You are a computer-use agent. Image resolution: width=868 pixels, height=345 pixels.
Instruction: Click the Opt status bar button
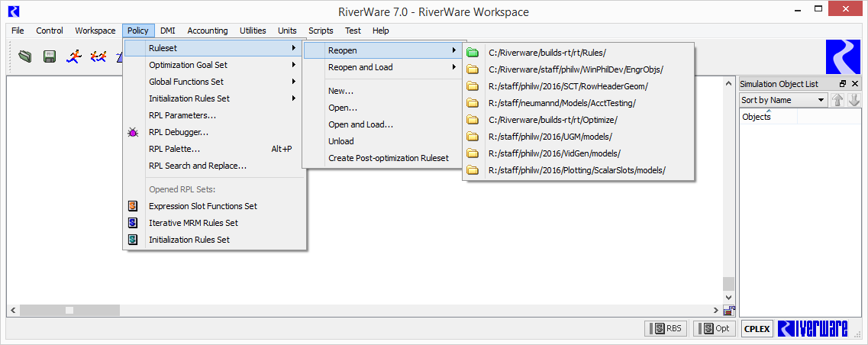click(714, 328)
